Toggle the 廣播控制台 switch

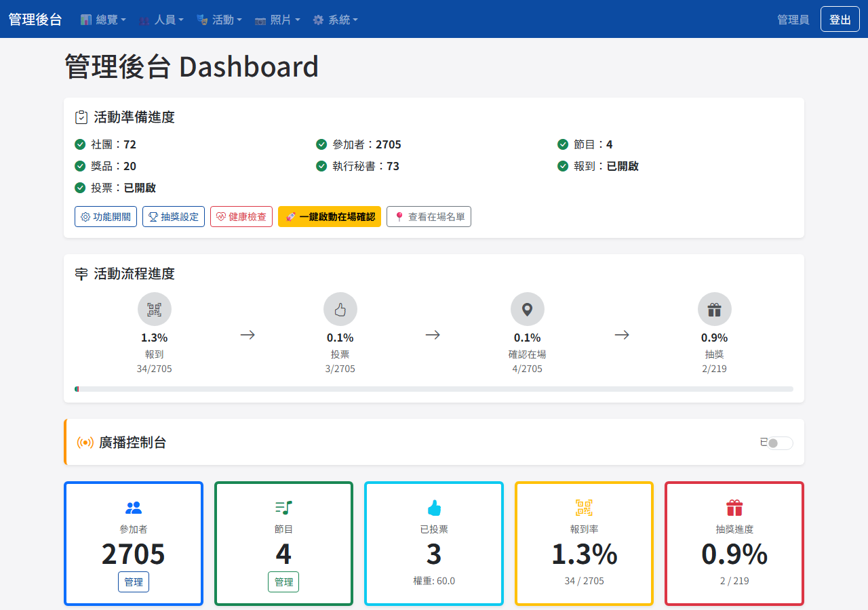(780, 443)
